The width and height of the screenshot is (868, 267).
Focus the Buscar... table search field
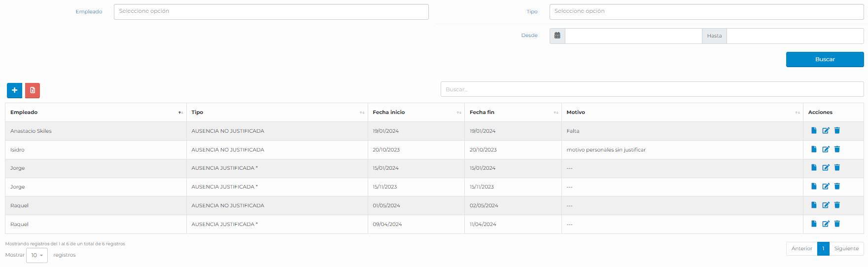652,89
